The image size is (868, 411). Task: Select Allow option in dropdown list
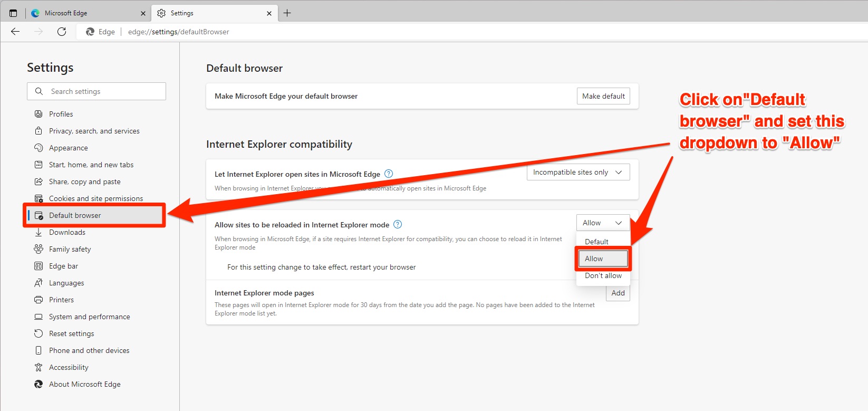pos(603,259)
